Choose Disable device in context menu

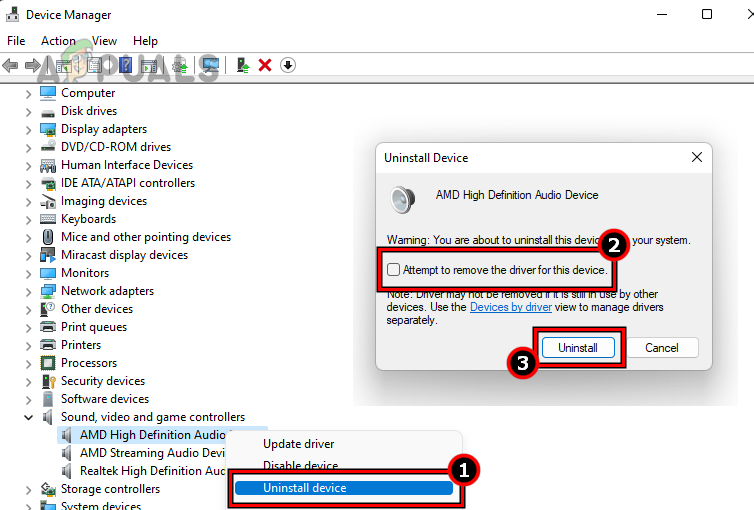point(301,465)
